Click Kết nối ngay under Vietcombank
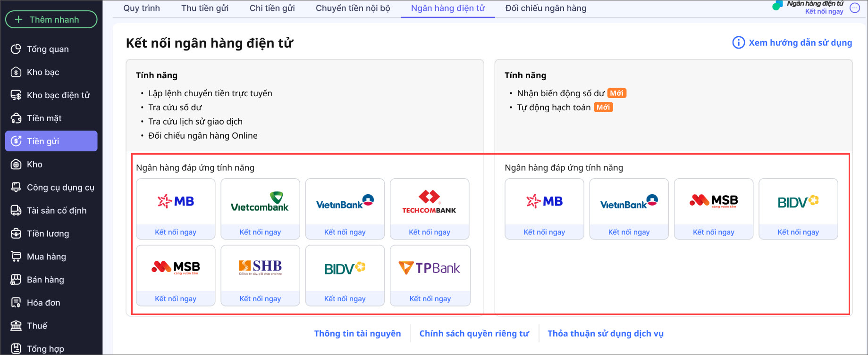 (260, 232)
